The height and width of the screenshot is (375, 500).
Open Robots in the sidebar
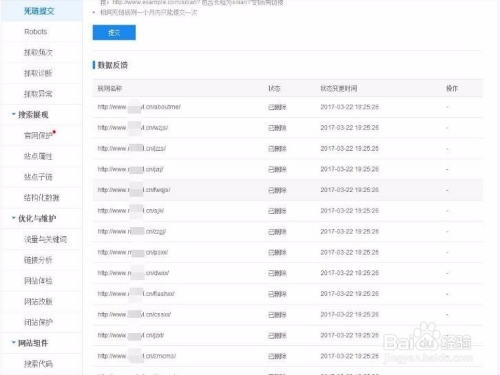coord(36,32)
